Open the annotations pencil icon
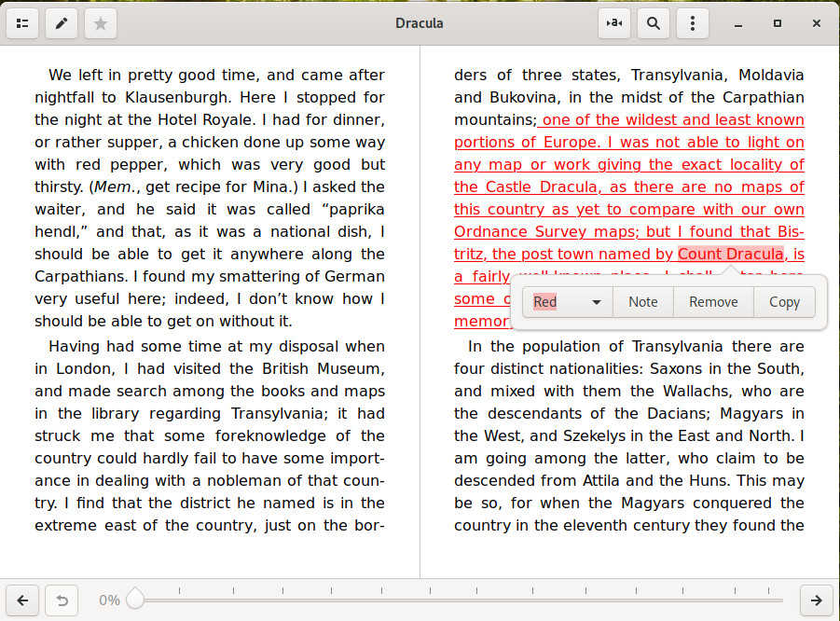 click(x=62, y=23)
